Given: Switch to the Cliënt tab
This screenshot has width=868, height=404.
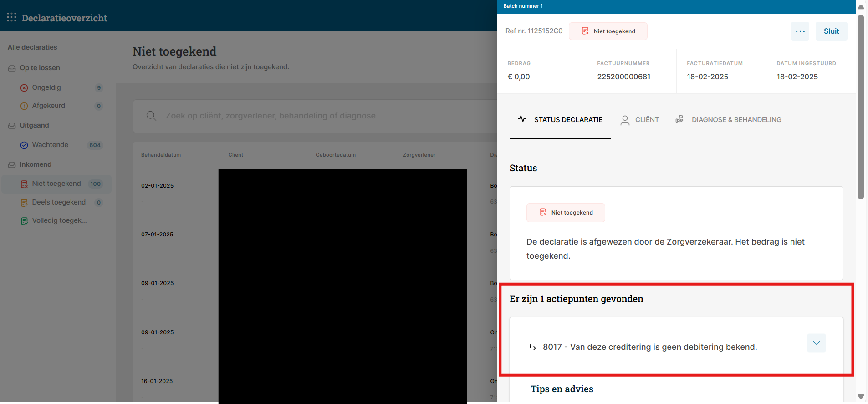Looking at the screenshot, I should (x=640, y=120).
